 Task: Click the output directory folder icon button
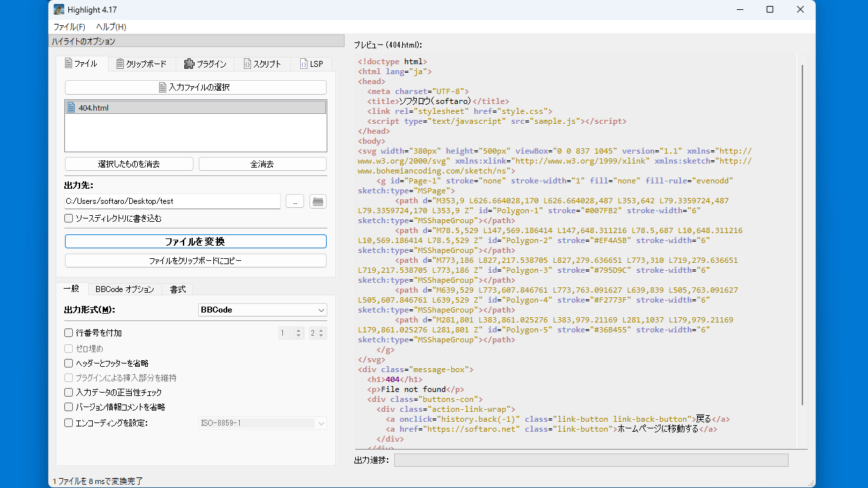[x=318, y=201]
